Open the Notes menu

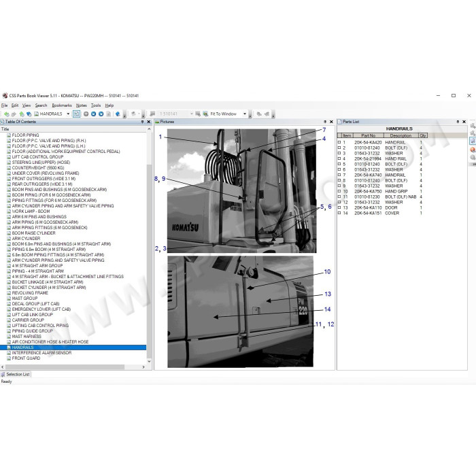click(x=82, y=105)
